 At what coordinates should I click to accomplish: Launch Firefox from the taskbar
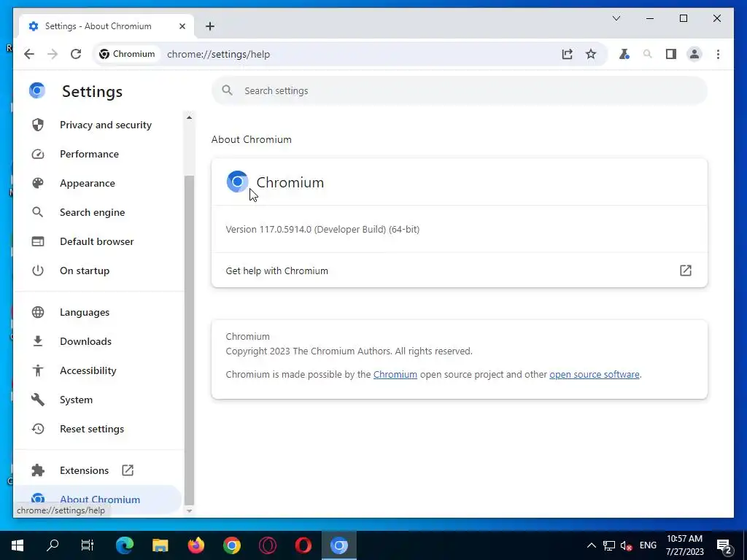point(196,545)
